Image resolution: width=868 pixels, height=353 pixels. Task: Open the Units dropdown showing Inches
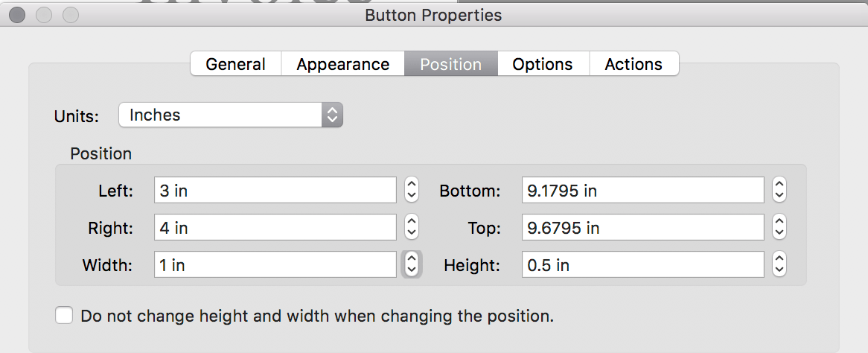(x=231, y=115)
